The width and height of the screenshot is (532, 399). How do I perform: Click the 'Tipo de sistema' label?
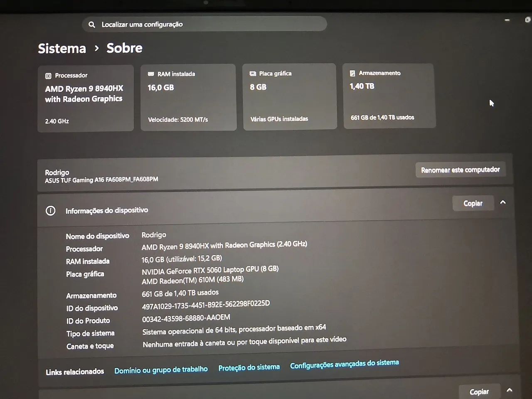click(x=90, y=333)
